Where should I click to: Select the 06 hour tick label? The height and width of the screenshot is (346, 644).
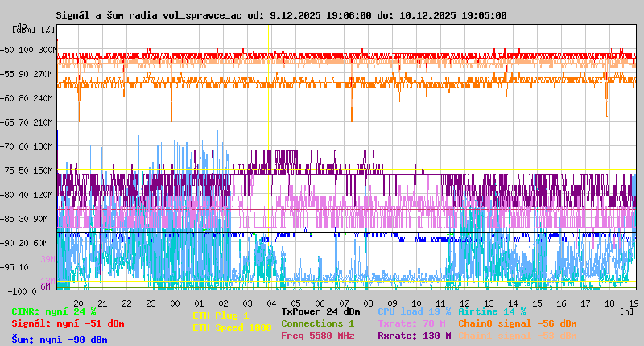pyautogui.click(x=320, y=303)
